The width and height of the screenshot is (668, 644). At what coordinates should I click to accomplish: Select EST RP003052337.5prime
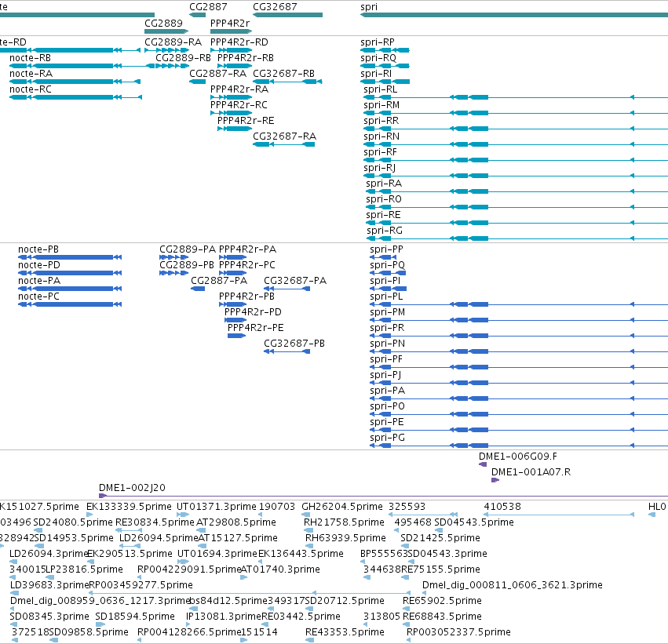pyautogui.click(x=408, y=640)
